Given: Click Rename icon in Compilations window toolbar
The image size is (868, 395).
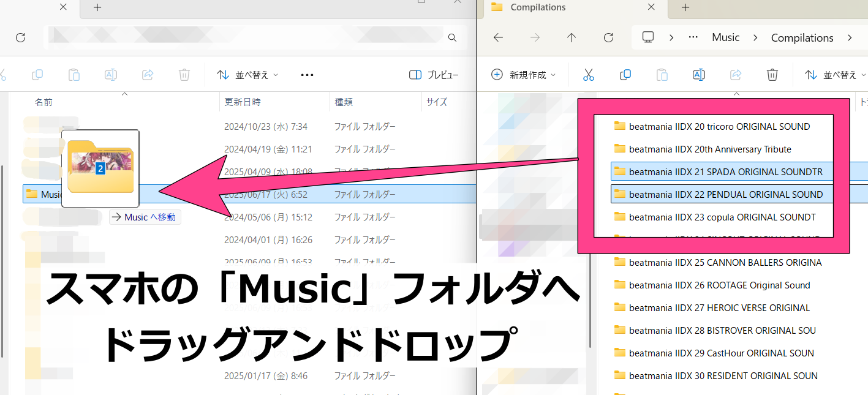Looking at the screenshot, I should pyautogui.click(x=699, y=75).
